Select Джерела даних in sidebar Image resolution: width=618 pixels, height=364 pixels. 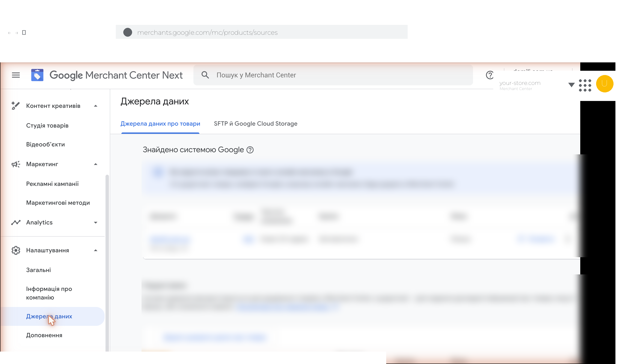[x=53, y=316]
